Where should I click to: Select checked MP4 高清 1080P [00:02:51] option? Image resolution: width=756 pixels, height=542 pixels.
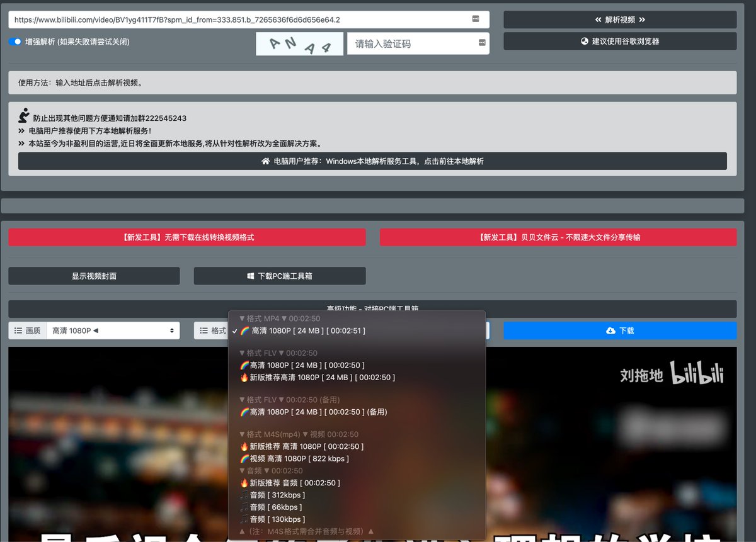coord(357,330)
